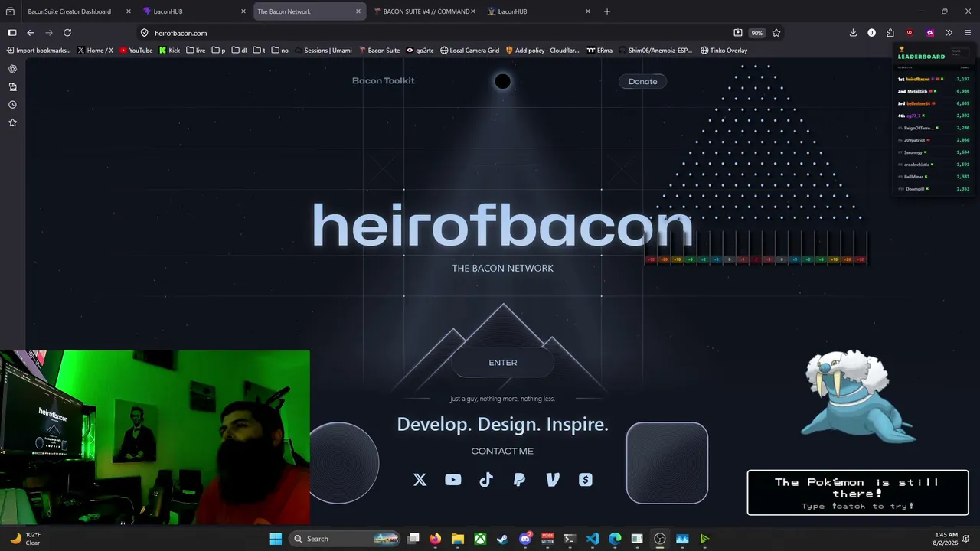Open Task View in the taskbar

coord(413,539)
